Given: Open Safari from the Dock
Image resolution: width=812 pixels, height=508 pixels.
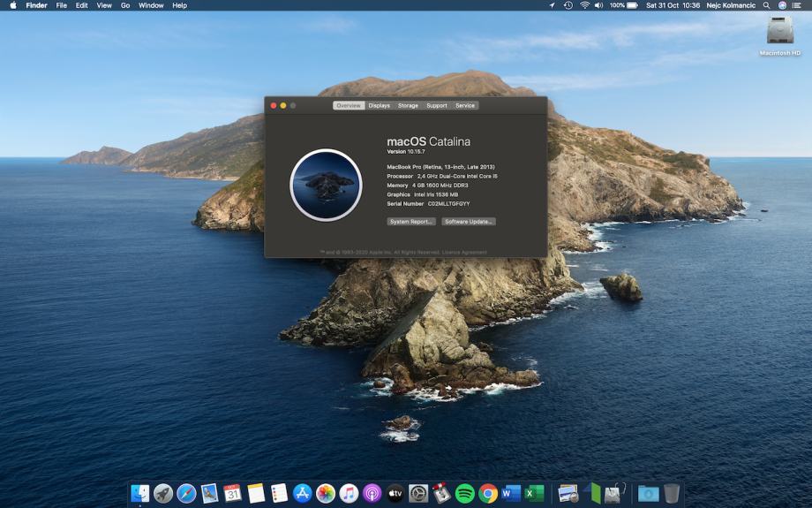Looking at the screenshot, I should tap(186, 494).
